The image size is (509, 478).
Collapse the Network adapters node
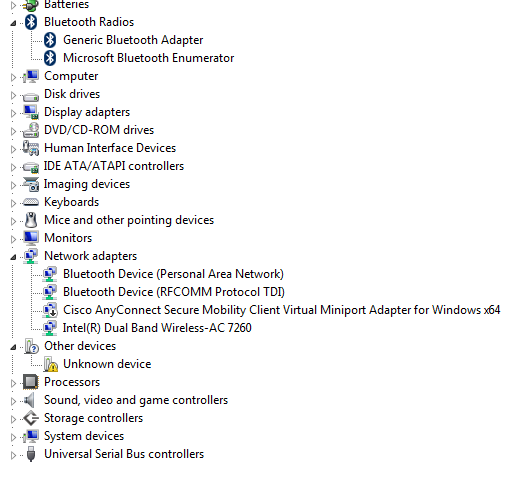[13, 257]
